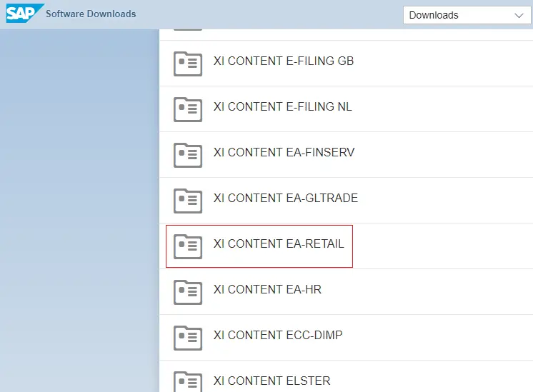Viewport: 533px width, 392px height.
Task: Open the Software Downloads home link
Action: click(91, 14)
